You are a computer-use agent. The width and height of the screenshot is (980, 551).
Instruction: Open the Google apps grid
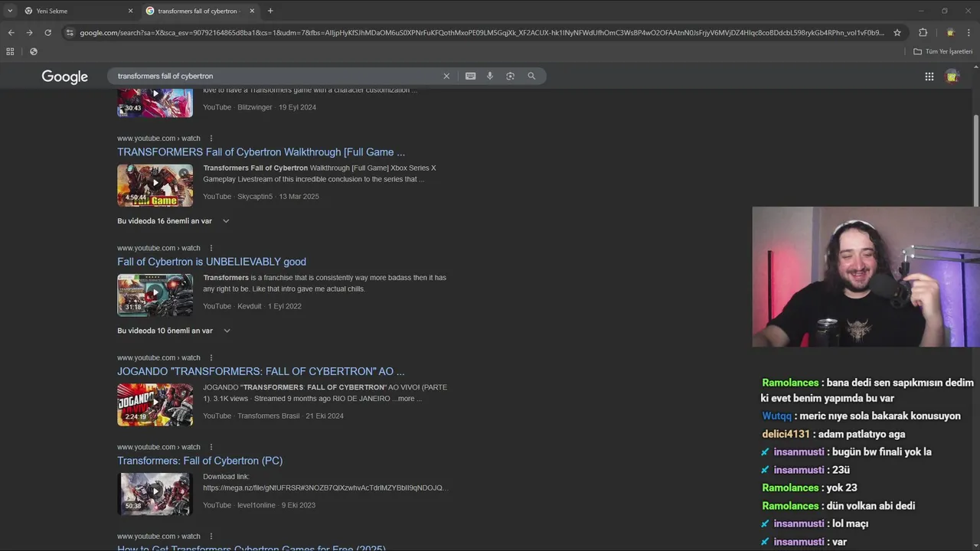click(929, 76)
